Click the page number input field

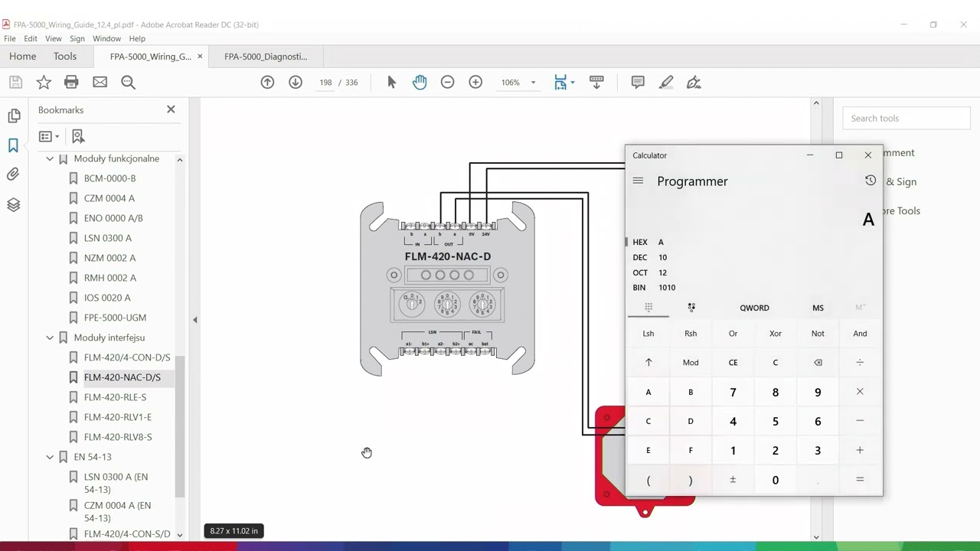click(326, 83)
